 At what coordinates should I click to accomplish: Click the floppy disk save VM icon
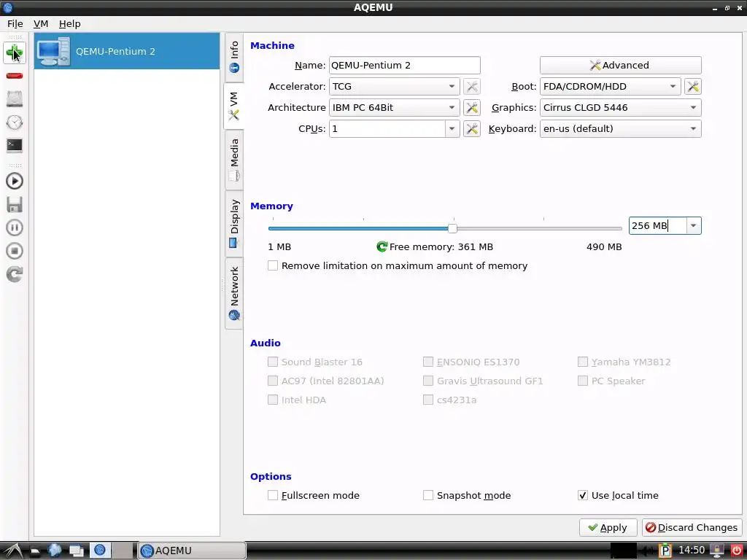click(15, 204)
